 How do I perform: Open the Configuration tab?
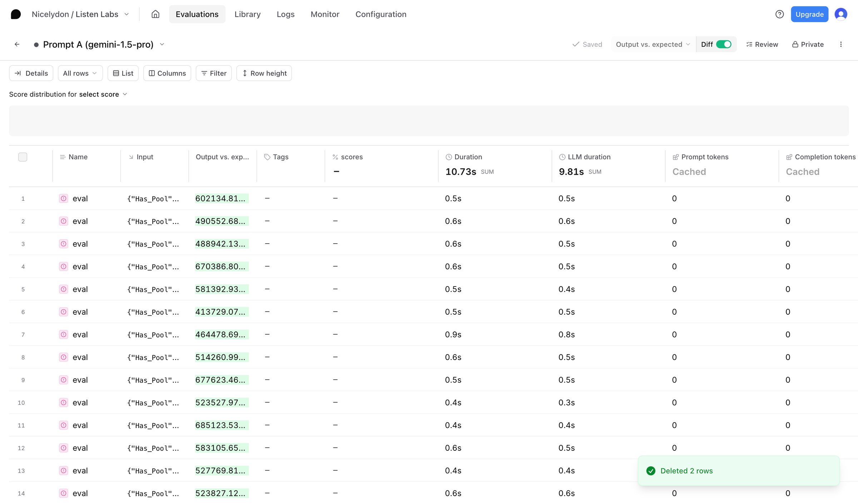pos(381,14)
